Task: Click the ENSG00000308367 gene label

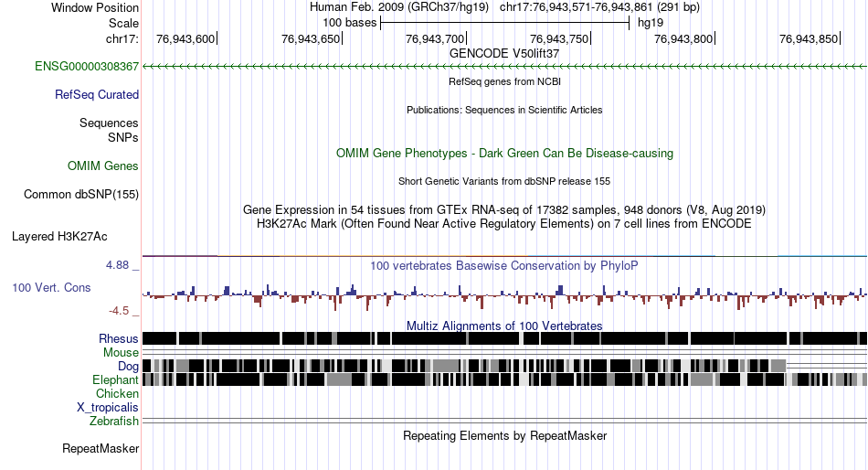Action: pyautogui.click(x=87, y=67)
